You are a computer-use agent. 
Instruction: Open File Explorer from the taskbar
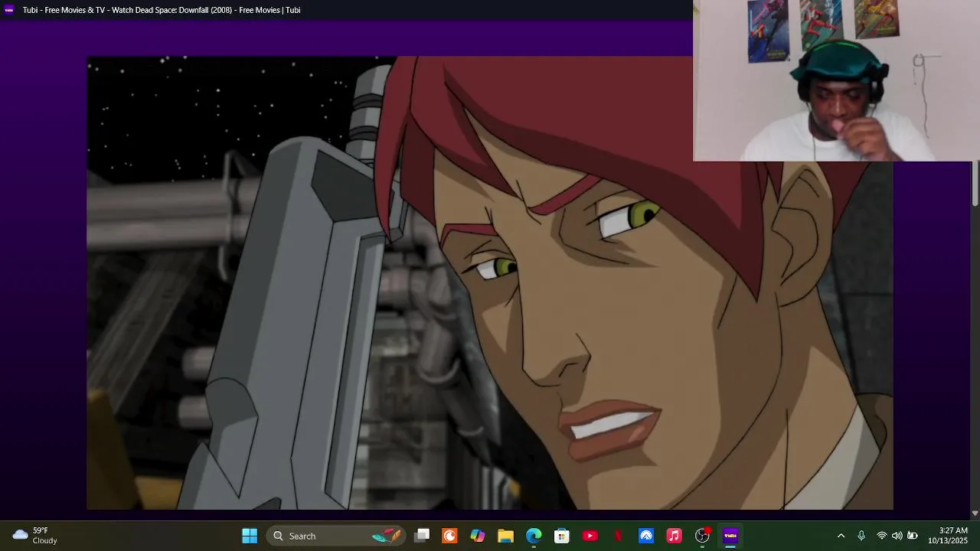tap(505, 536)
